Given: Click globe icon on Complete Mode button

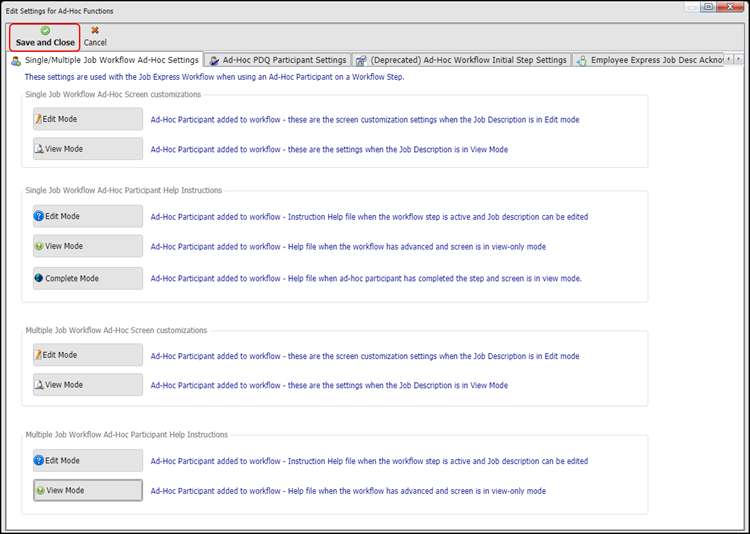Looking at the screenshot, I should [39, 278].
